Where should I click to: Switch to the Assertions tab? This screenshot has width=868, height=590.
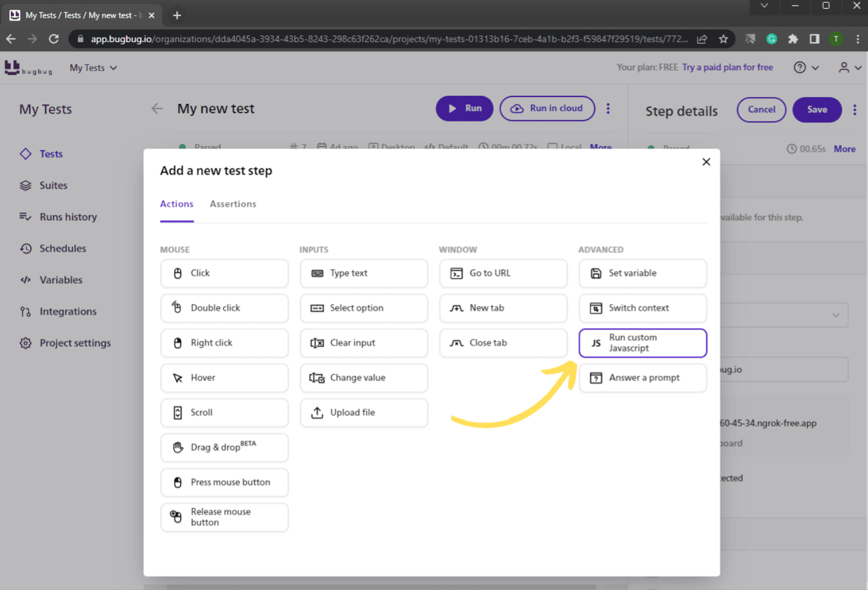coord(233,204)
